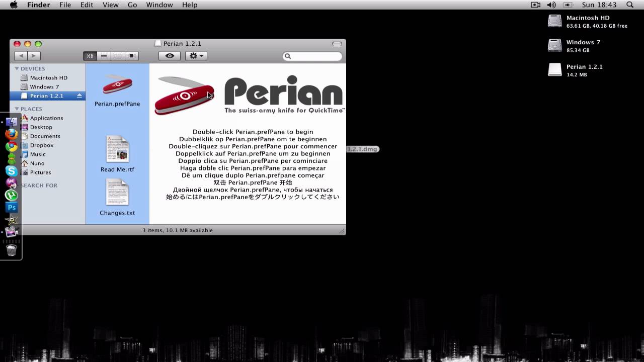Switch Finder to Cover Flow view
Viewport: 644px width, 362px height.
coord(132,56)
